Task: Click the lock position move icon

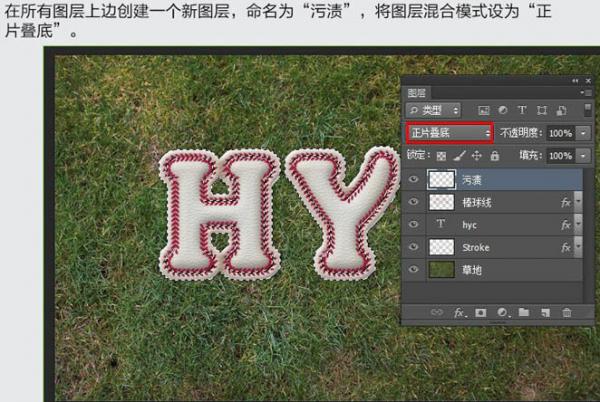Action: pyautogui.click(x=476, y=156)
